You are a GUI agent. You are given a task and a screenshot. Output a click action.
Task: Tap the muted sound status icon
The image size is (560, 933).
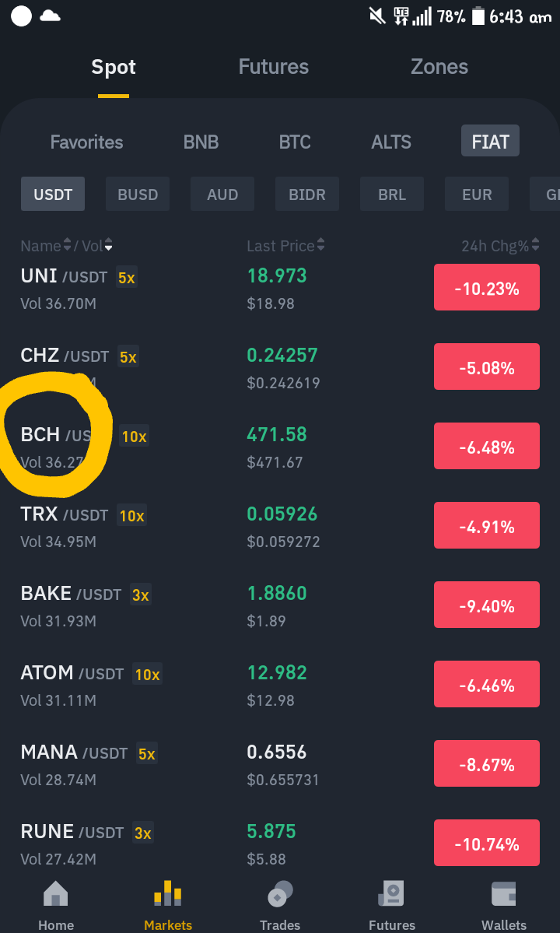click(x=377, y=16)
